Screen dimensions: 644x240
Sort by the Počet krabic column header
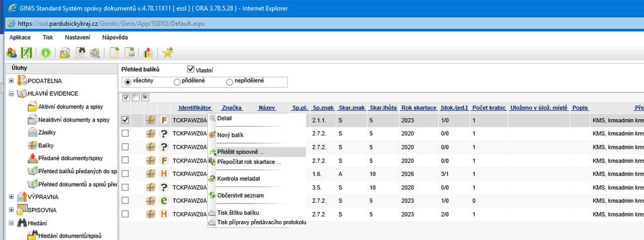tap(489, 108)
